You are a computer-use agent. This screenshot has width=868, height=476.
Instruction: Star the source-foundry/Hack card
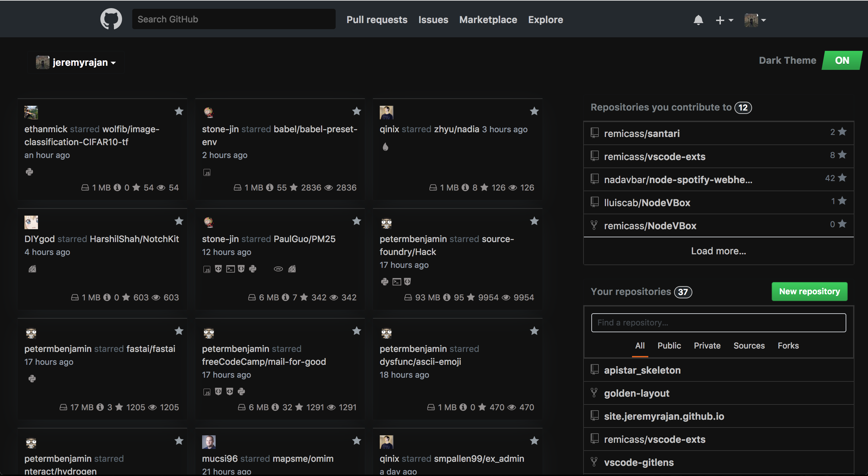[x=534, y=221]
